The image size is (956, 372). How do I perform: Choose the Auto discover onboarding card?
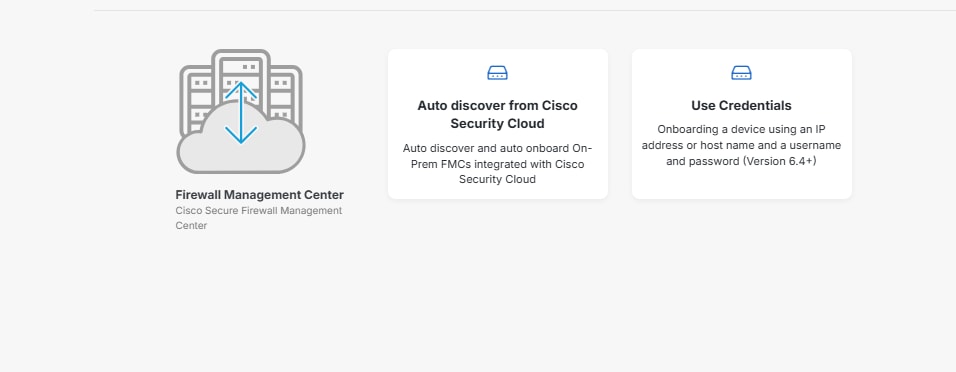tap(498, 124)
